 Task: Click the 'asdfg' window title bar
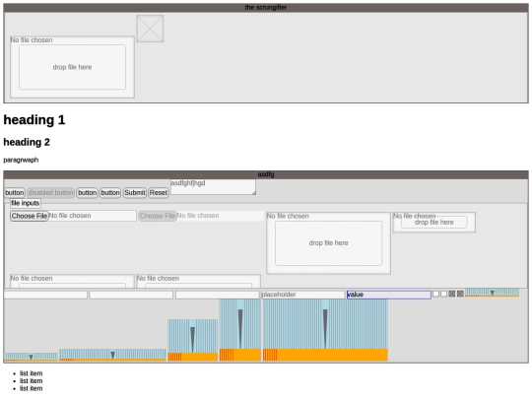click(266, 174)
